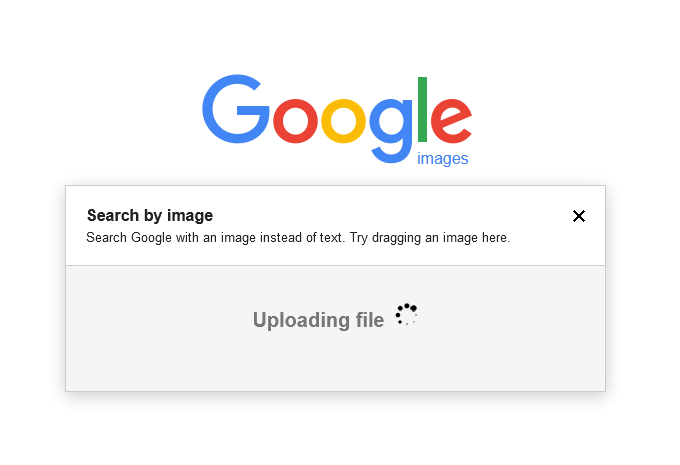Click the lowercase blue g in logo
The height and width of the screenshot is (465, 680).
coord(391,131)
